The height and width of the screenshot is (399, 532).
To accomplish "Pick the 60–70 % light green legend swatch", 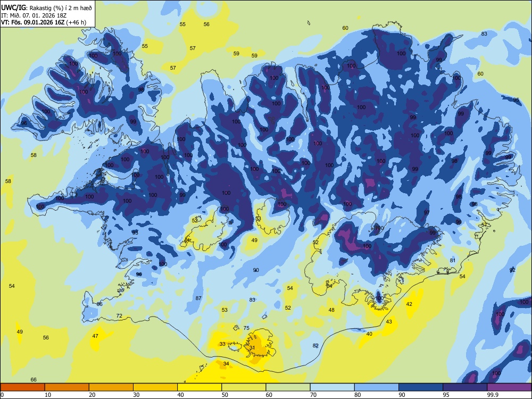I will (288, 387).
